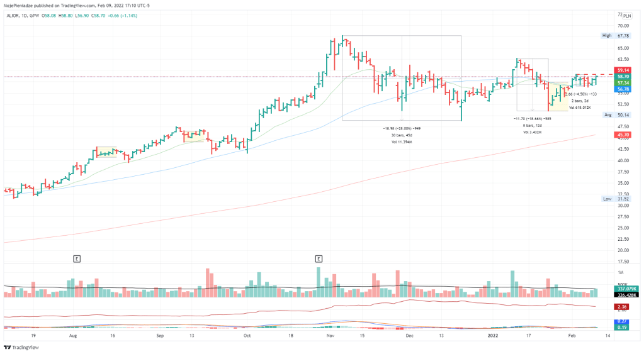Image resolution: width=644 pixels, height=354 pixels.
Task: Select the red 59.14 price tag
Action: click(624, 70)
